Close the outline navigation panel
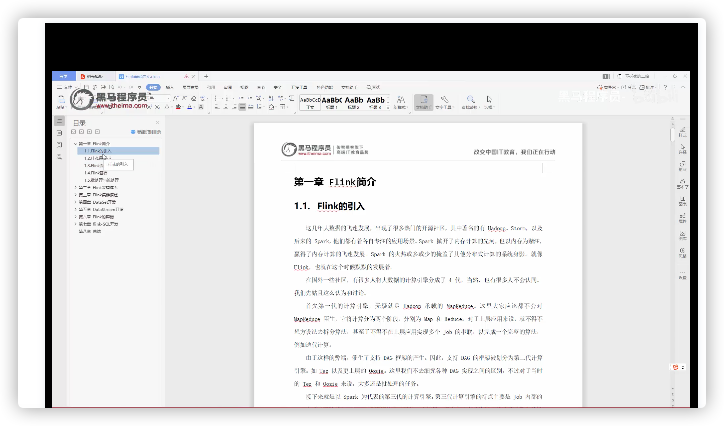 point(157,122)
